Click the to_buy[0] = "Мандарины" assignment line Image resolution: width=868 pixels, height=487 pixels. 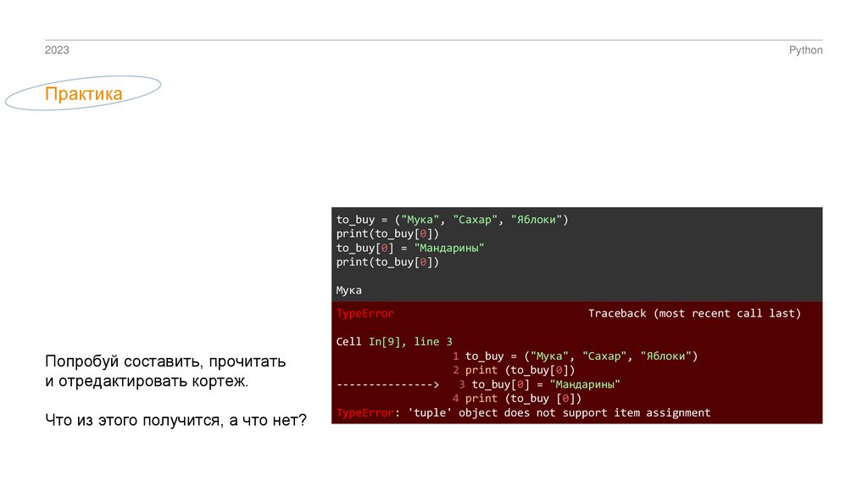(x=410, y=248)
